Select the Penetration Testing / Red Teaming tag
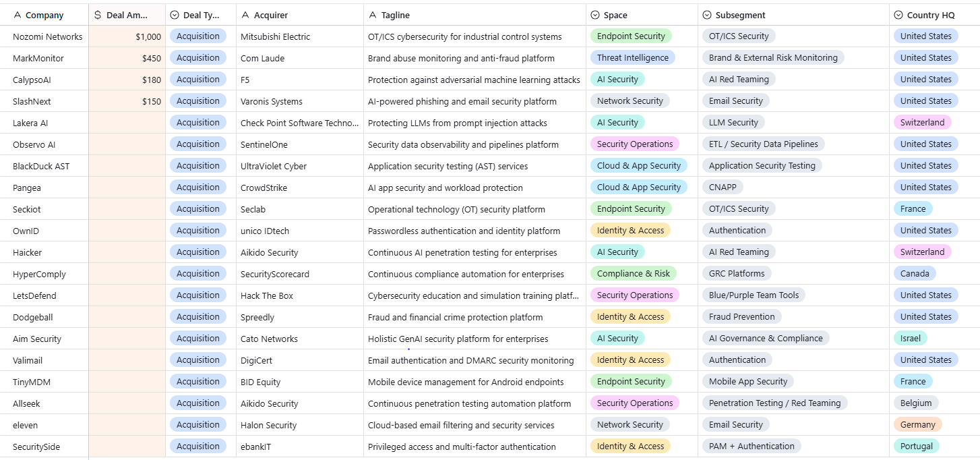980x460 pixels. coord(775,403)
